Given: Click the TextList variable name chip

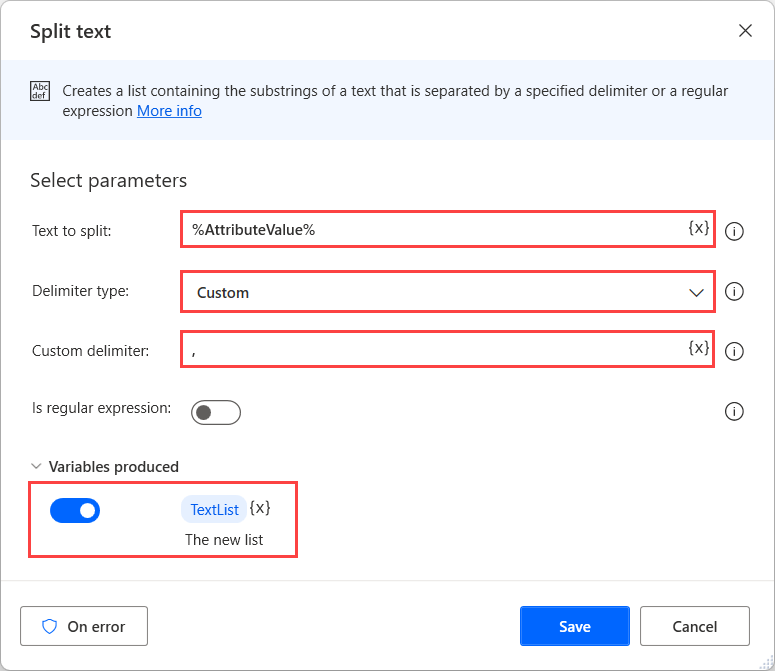Looking at the screenshot, I should pos(214,510).
